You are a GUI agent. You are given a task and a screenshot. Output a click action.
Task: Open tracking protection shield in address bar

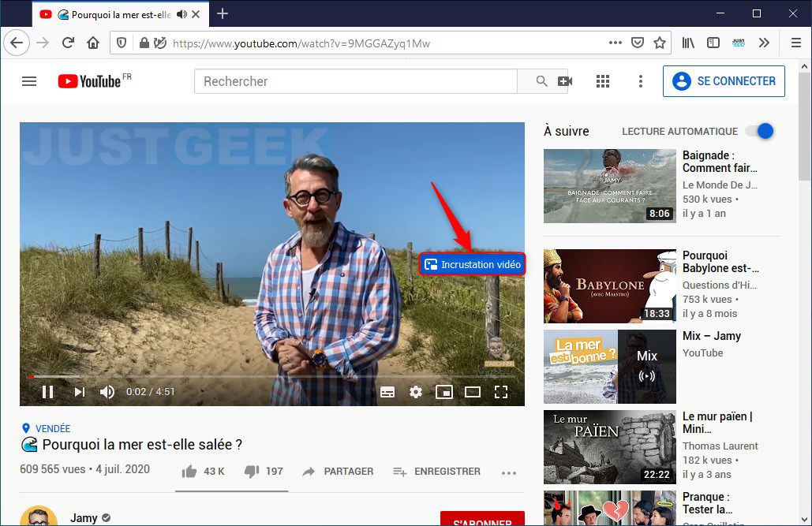[x=122, y=43]
